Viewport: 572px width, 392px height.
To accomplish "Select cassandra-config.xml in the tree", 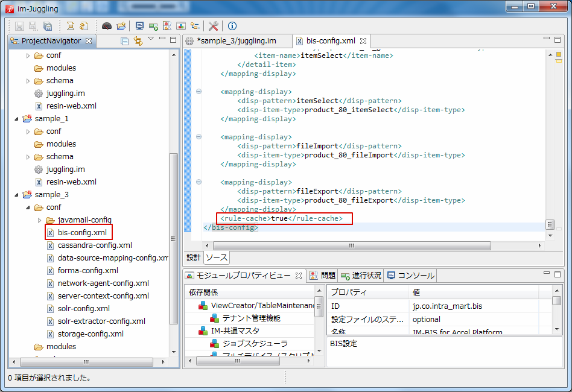I will pos(95,245).
